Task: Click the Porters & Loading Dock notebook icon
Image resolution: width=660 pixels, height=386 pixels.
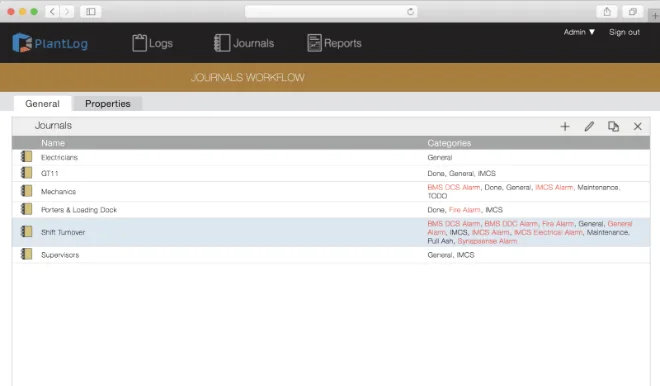Action: pyautogui.click(x=27, y=209)
